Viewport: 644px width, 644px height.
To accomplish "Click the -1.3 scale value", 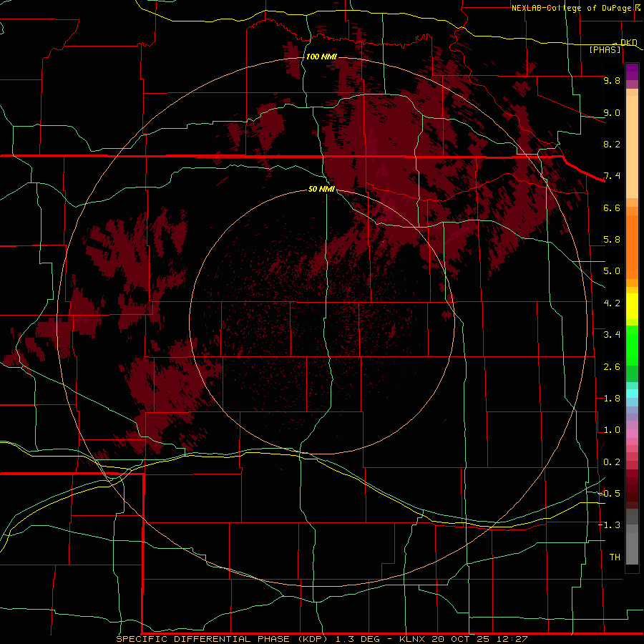I will point(610,525).
